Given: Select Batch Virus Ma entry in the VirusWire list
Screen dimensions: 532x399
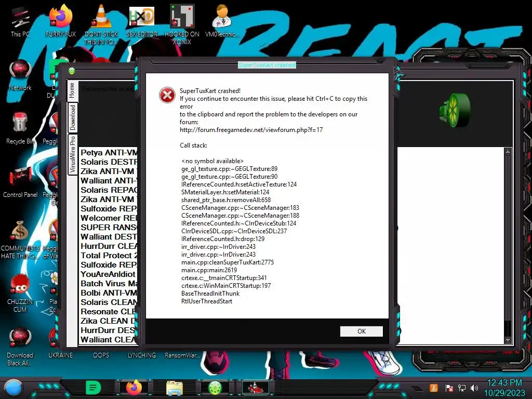Looking at the screenshot, I should click(x=109, y=284).
